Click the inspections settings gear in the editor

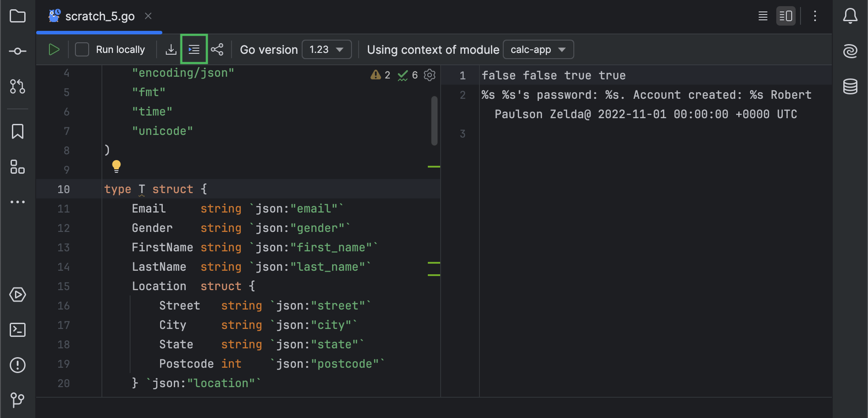[x=429, y=75]
